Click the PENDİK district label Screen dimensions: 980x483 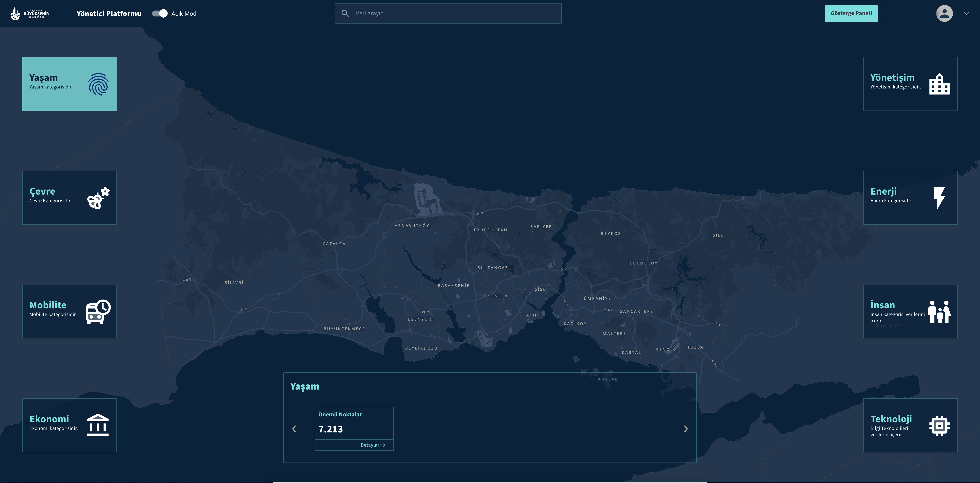(666, 350)
